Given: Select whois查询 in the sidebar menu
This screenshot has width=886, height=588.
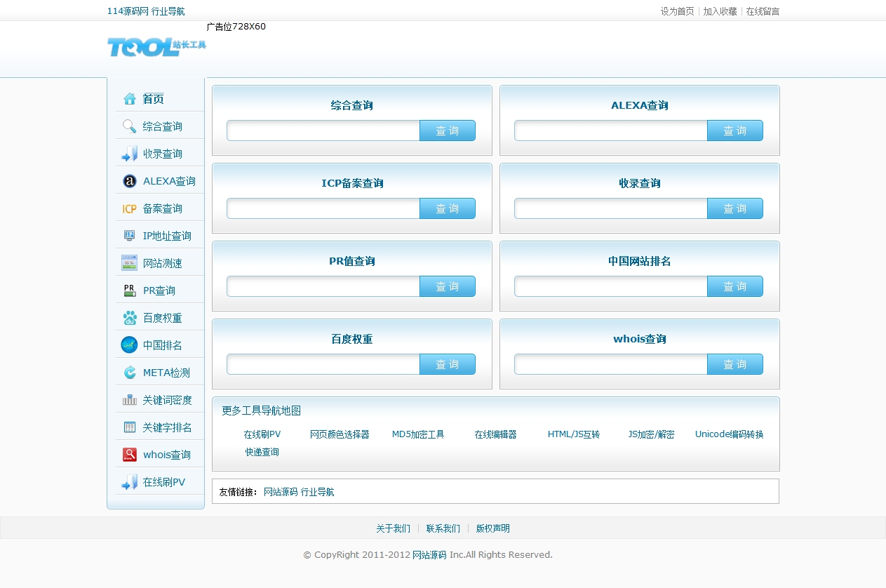Looking at the screenshot, I should pyautogui.click(x=167, y=455).
